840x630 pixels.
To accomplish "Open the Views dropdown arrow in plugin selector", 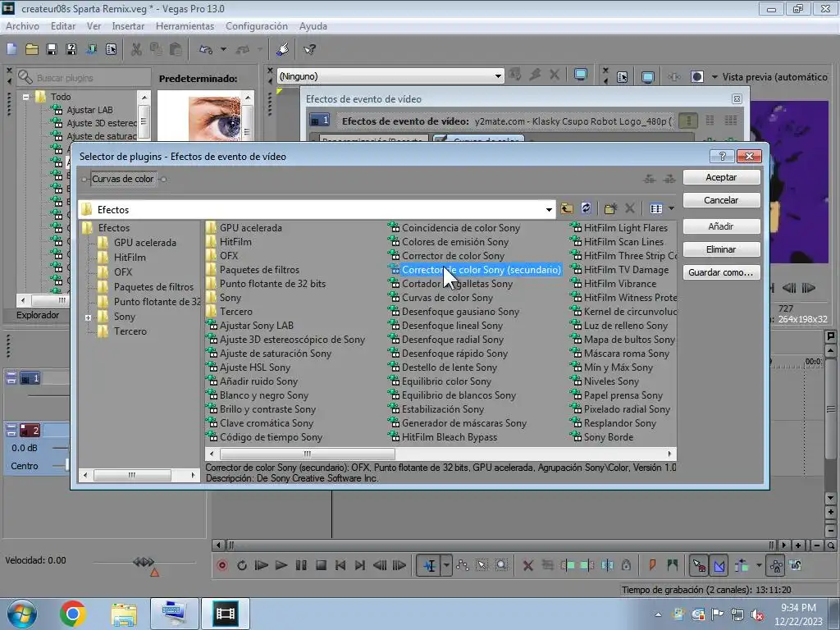I will pyautogui.click(x=671, y=208).
